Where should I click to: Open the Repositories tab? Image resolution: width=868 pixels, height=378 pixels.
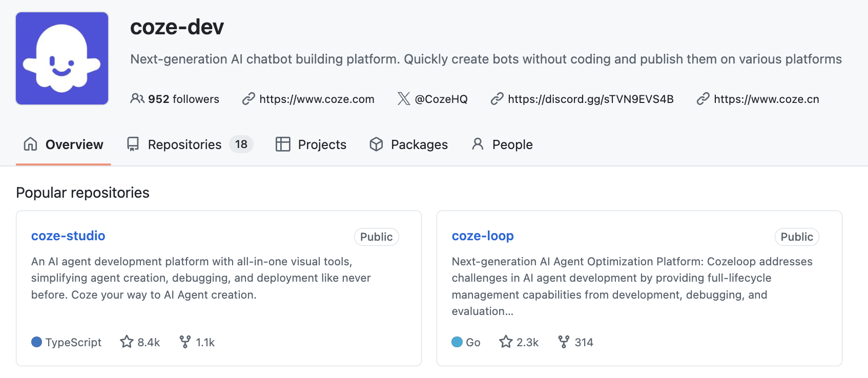click(184, 144)
